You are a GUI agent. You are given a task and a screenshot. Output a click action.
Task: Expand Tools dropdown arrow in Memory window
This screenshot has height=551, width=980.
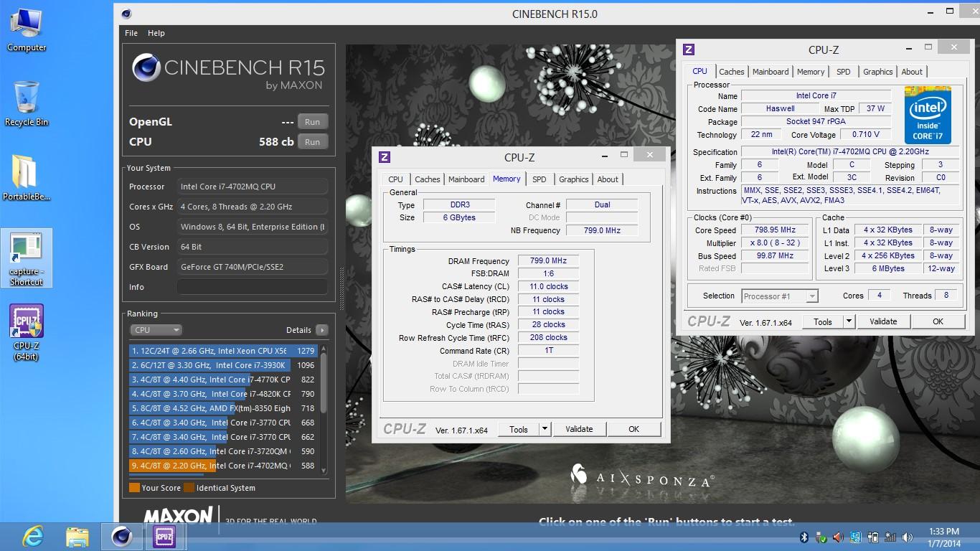click(x=545, y=429)
